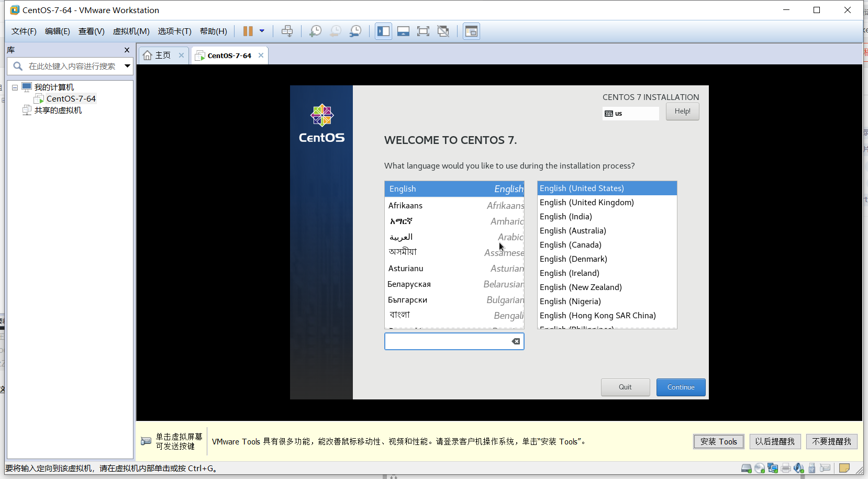This screenshot has width=868, height=479.
Task: Select Arabic in the language list
Action: (x=454, y=237)
